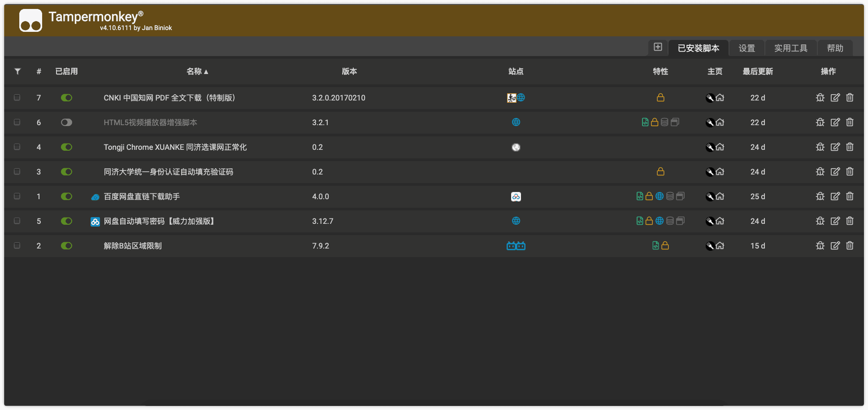Image resolution: width=868 pixels, height=410 pixels.
Task: Delete the 同济大学统一身份认证 script
Action: click(x=850, y=172)
